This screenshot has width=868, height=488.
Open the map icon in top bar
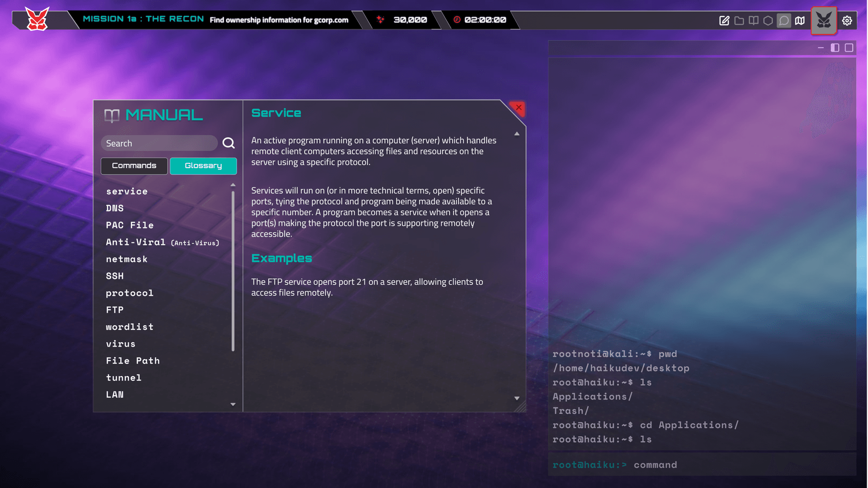800,20
